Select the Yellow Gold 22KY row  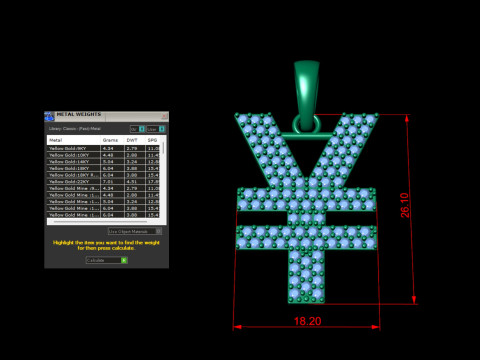click(103, 182)
